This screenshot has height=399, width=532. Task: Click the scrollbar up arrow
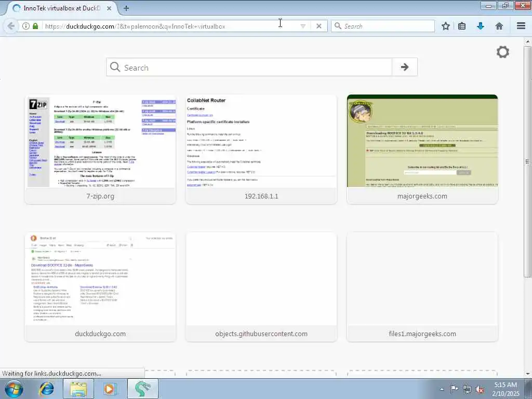click(x=527, y=42)
